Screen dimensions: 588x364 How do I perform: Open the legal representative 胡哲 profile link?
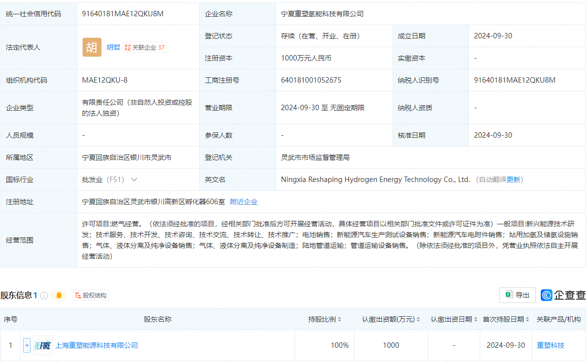(113, 47)
